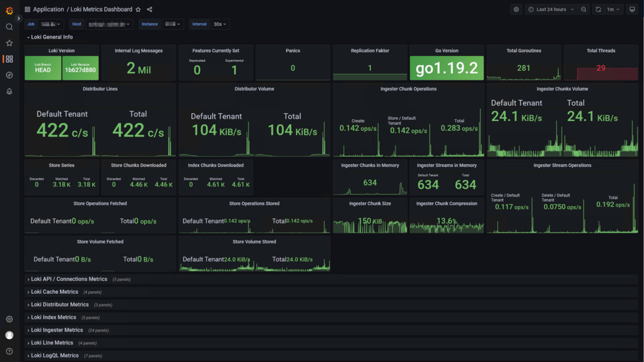Screen dimensions: 644x362
Task: Expand Loki Cache Metrics row
Action: click(x=54, y=292)
